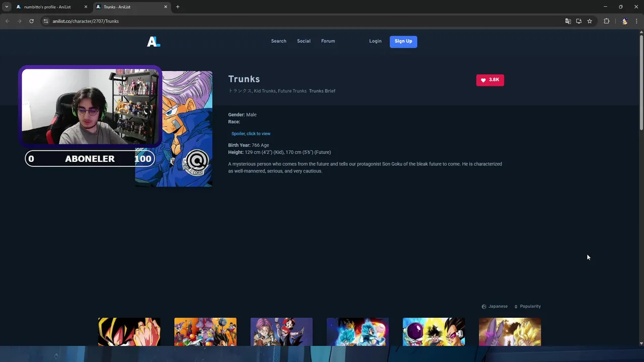Open the browser extensions puzzle icon
Screen dimensions: 644x362
click(606, 21)
